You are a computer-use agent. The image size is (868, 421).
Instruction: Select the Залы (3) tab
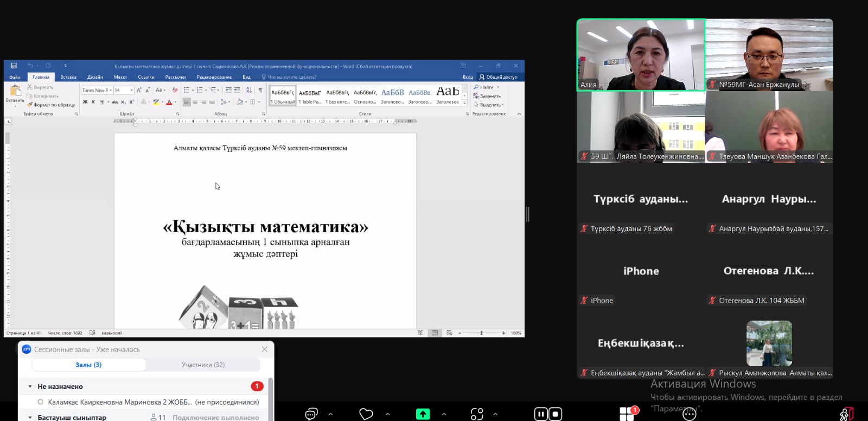88,365
